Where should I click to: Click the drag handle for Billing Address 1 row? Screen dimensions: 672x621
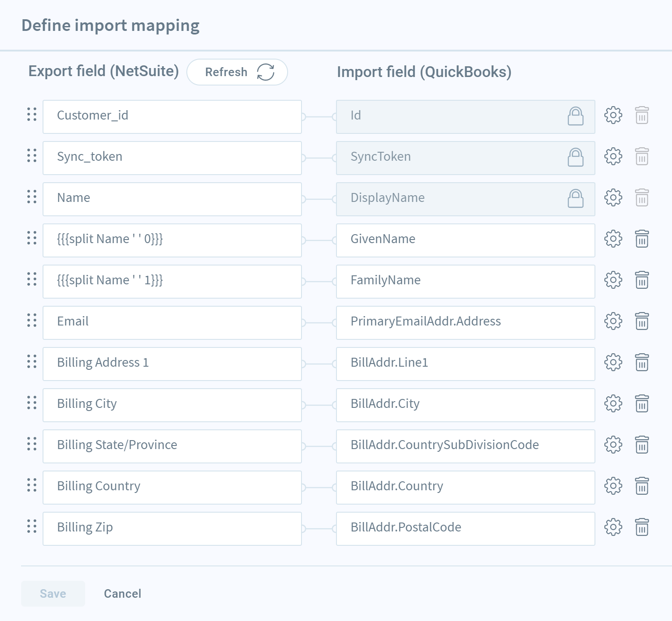(x=32, y=362)
